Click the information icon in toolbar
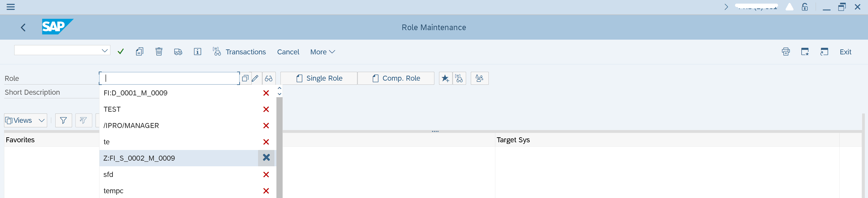This screenshot has width=868, height=198. tap(197, 51)
